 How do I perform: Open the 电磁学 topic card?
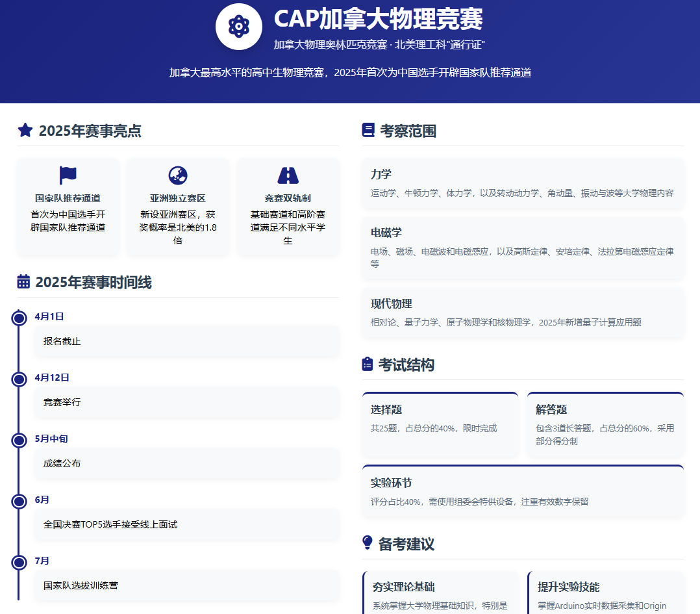point(523,248)
